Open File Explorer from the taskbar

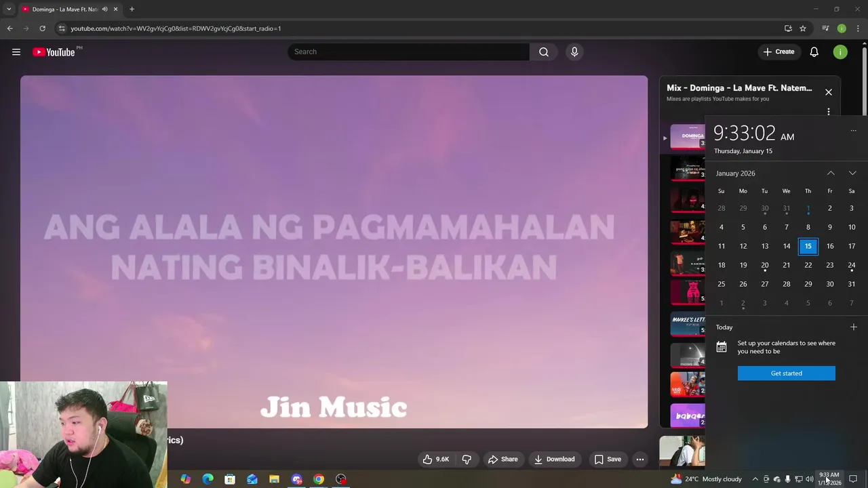point(274,479)
